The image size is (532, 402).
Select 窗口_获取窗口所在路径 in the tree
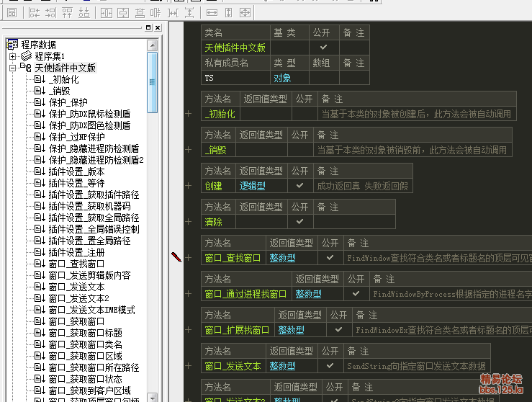click(x=94, y=367)
